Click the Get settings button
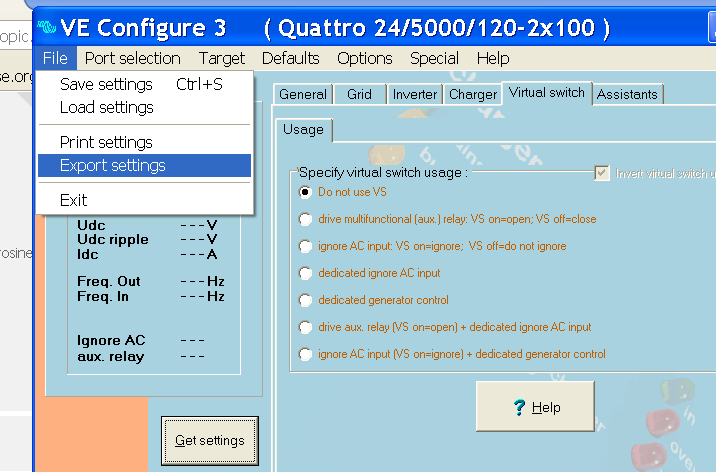 (x=210, y=441)
